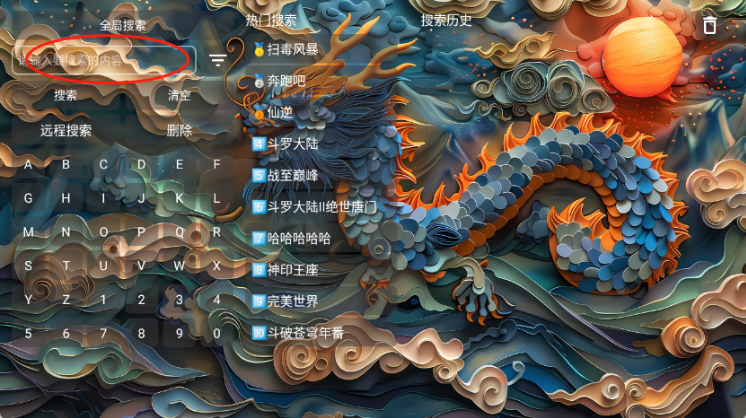Tap letter key W
Image resolution: width=746 pixels, height=418 pixels.
[179, 266]
